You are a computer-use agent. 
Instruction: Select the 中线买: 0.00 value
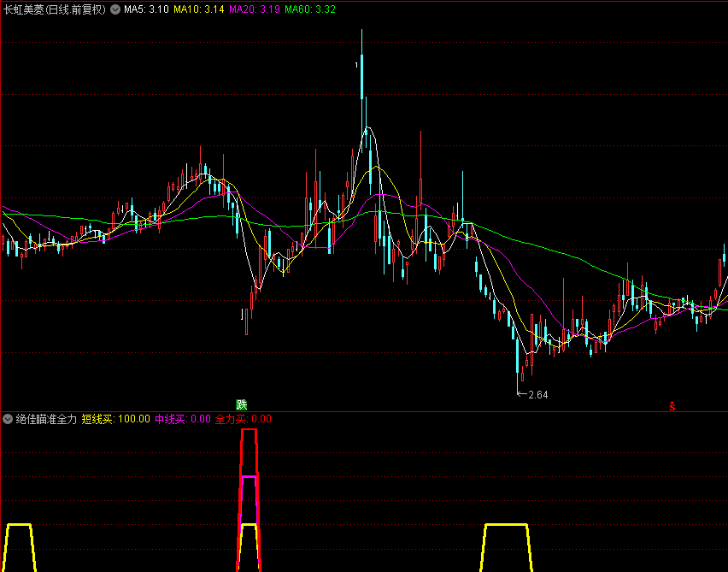coord(183,419)
